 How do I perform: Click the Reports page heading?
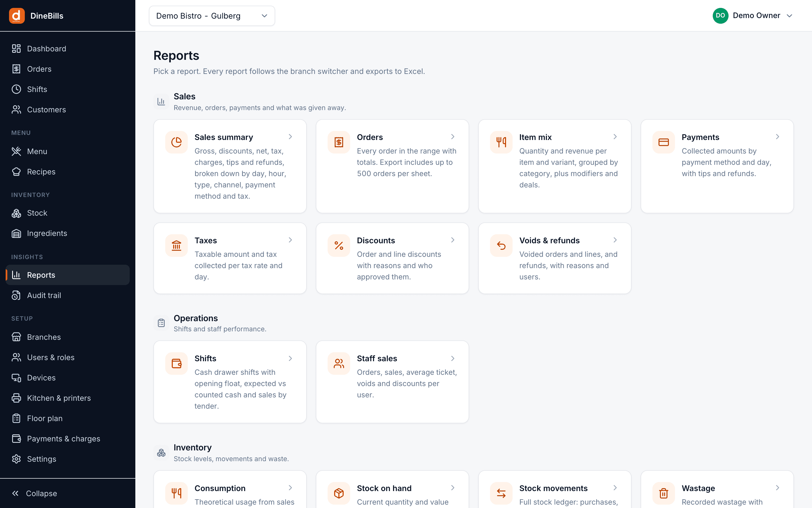[x=176, y=55]
